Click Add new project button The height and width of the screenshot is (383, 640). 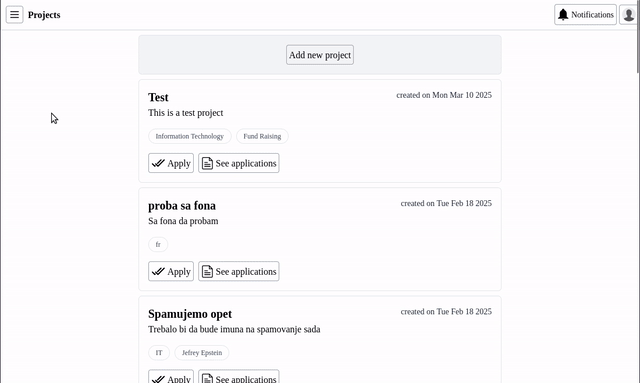coord(320,55)
